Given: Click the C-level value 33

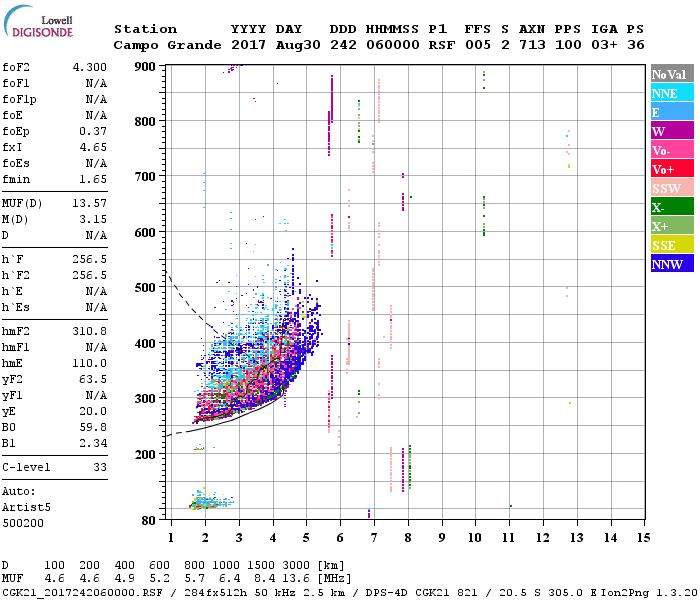Looking at the screenshot, I should tap(100, 467).
